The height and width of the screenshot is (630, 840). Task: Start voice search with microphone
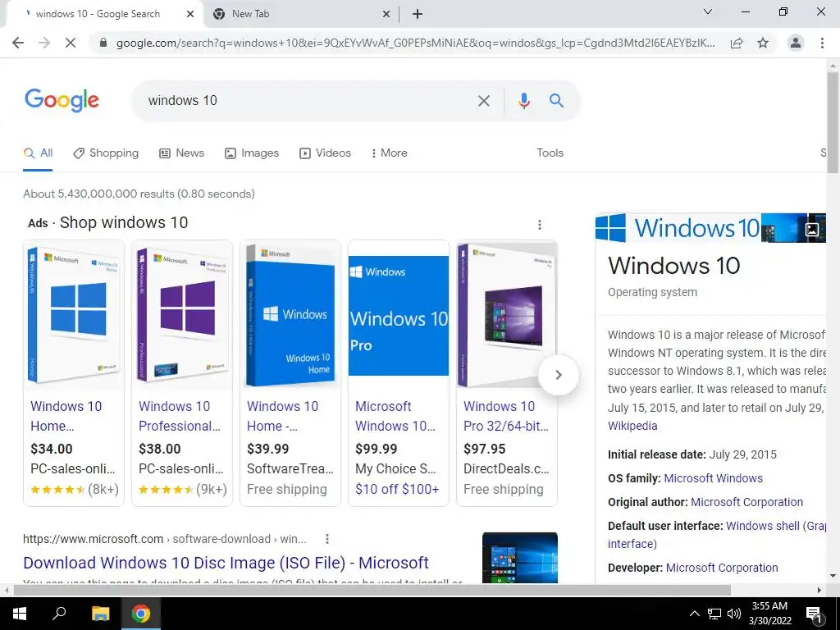pos(524,101)
